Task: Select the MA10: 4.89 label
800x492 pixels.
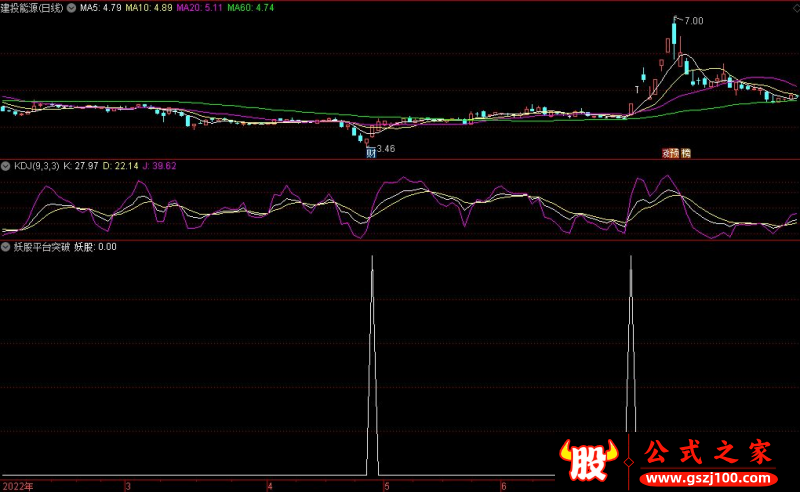Action: point(149,8)
